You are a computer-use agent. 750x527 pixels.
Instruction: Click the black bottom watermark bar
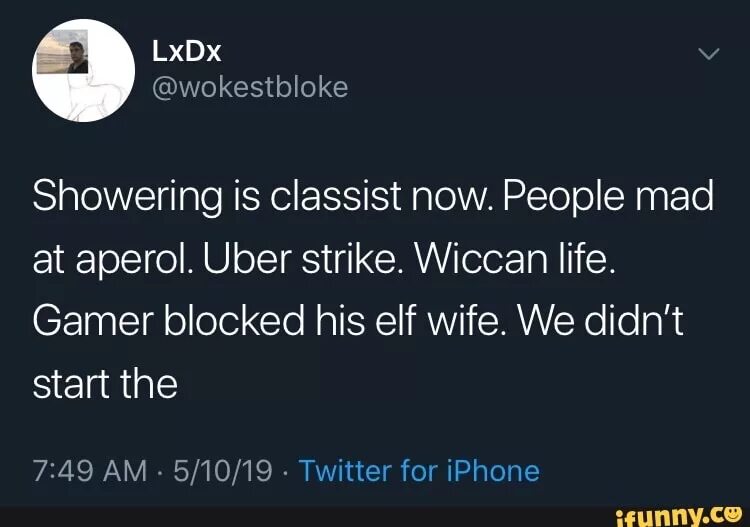point(375,516)
